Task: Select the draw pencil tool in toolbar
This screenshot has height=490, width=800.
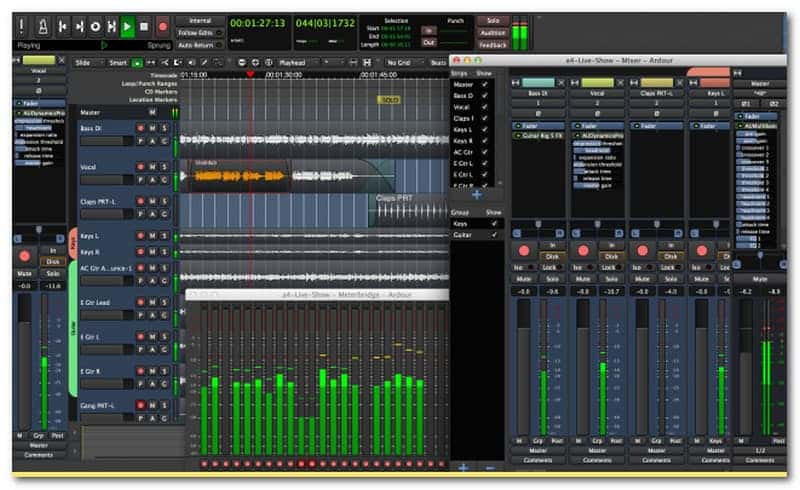Action: pos(204,63)
